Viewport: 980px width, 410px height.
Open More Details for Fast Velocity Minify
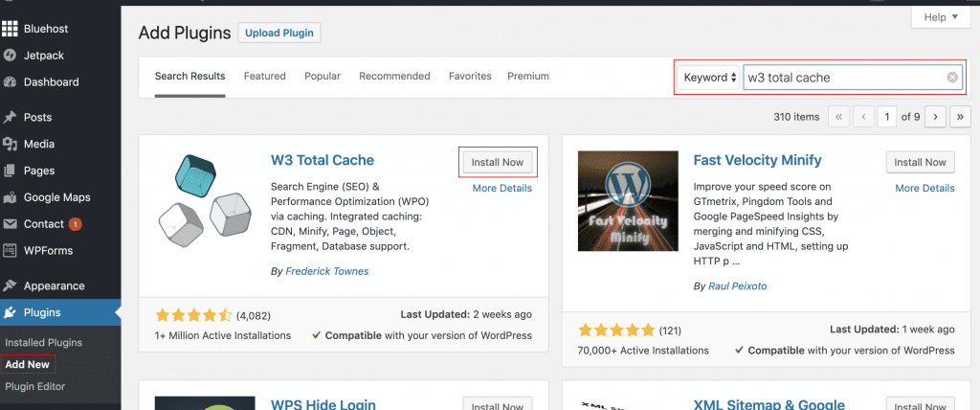point(925,189)
